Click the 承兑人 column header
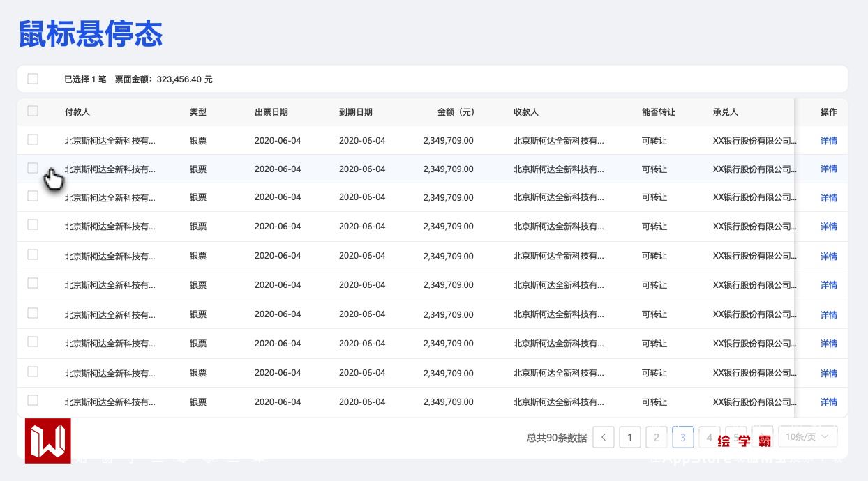 click(x=726, y=112)
